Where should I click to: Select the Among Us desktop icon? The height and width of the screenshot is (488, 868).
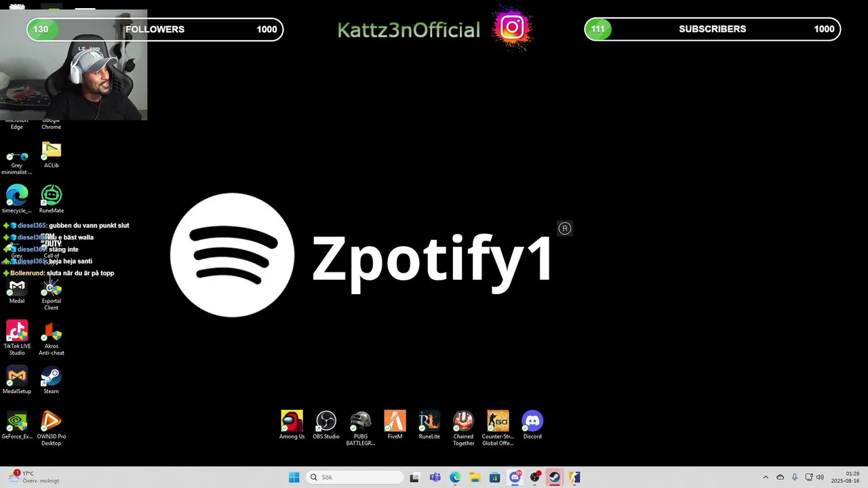point(292,425)
